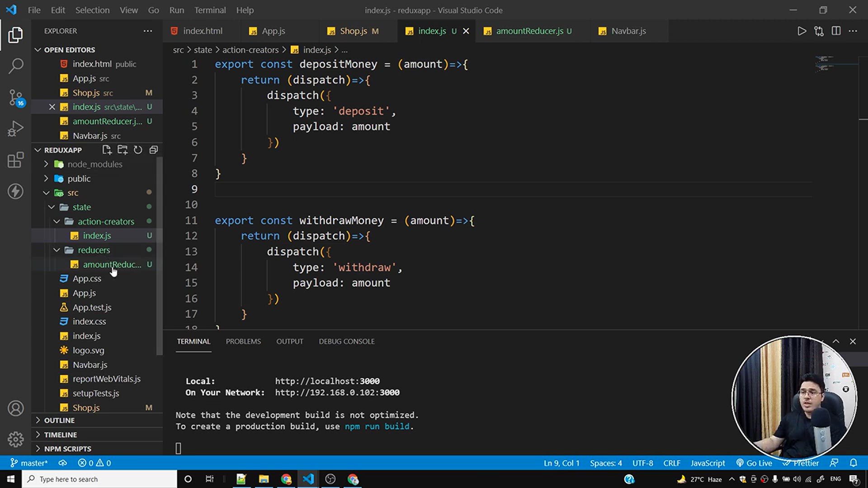The image size is (868, 488).
Task: Open the Thunder Client lightning icon
Action: click(x=15, y=191)
